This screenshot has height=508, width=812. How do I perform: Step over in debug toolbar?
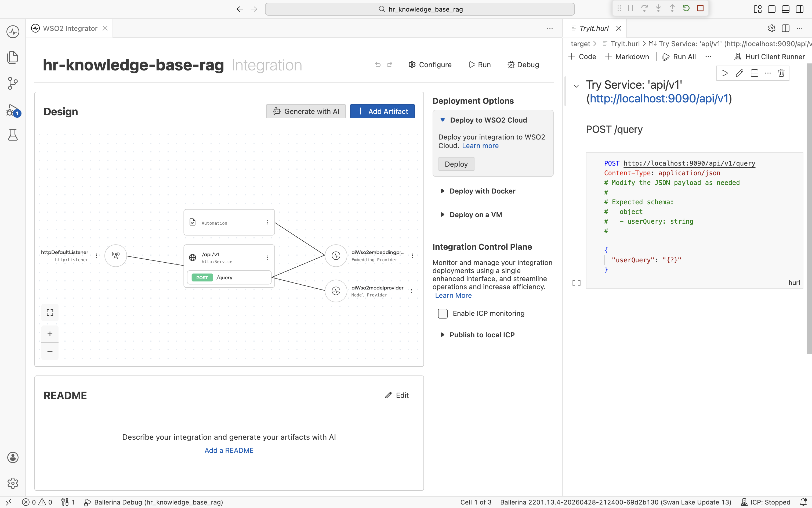pos(644,8)
